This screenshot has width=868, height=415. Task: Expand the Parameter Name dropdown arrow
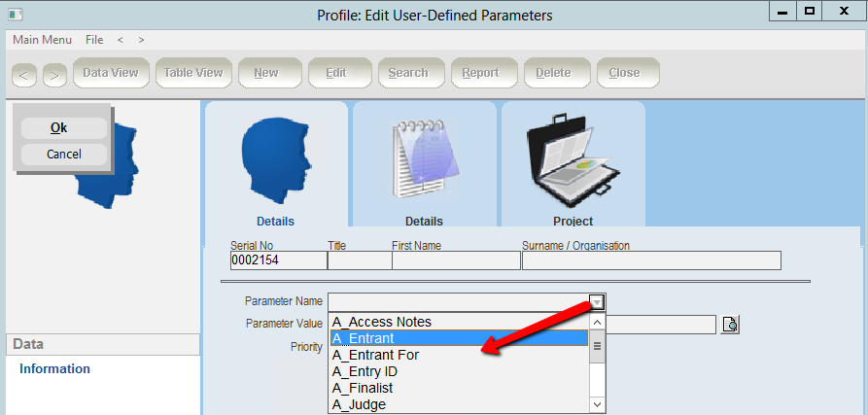pos(597,302)
